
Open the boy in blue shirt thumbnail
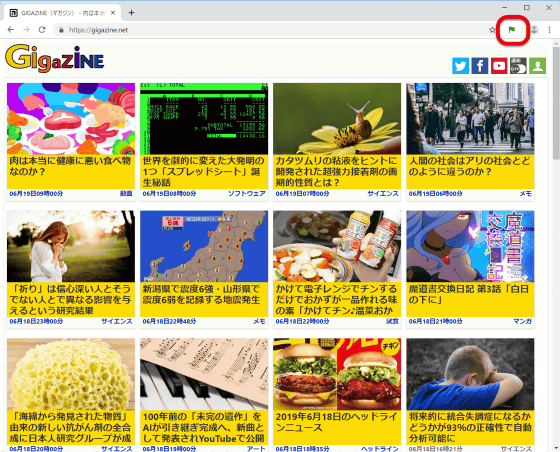(470, 374)
